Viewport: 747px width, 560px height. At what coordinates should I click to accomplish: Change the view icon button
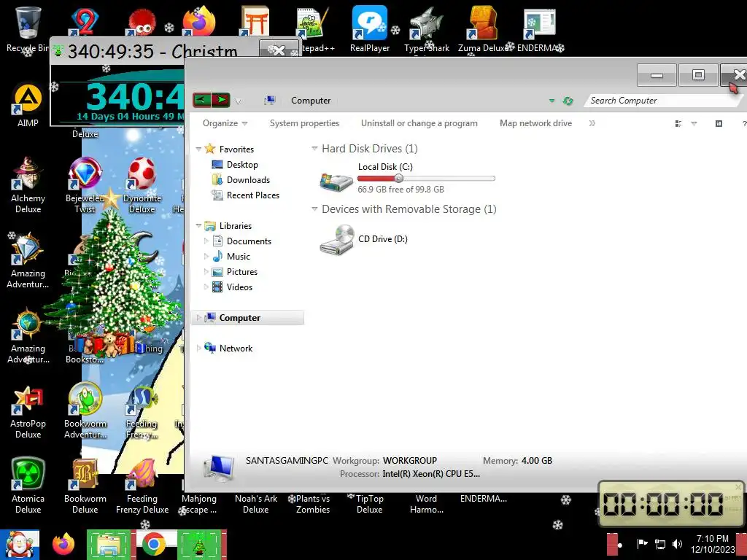pyautogui.click(x=678, y=123)
